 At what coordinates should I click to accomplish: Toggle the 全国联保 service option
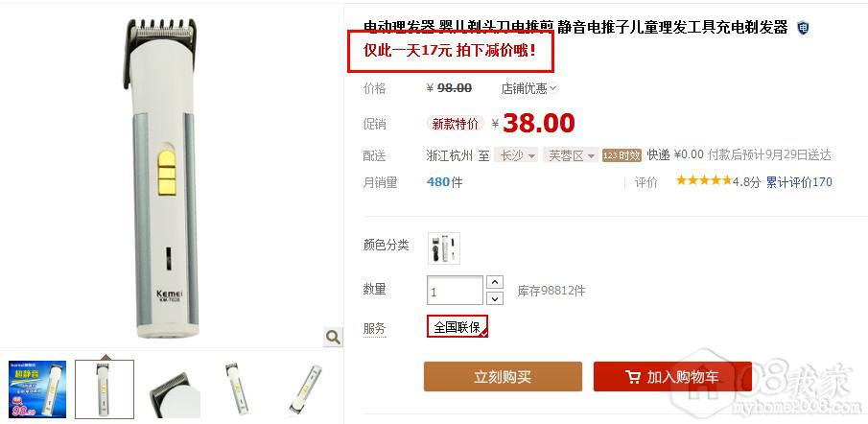pos(457,326)
